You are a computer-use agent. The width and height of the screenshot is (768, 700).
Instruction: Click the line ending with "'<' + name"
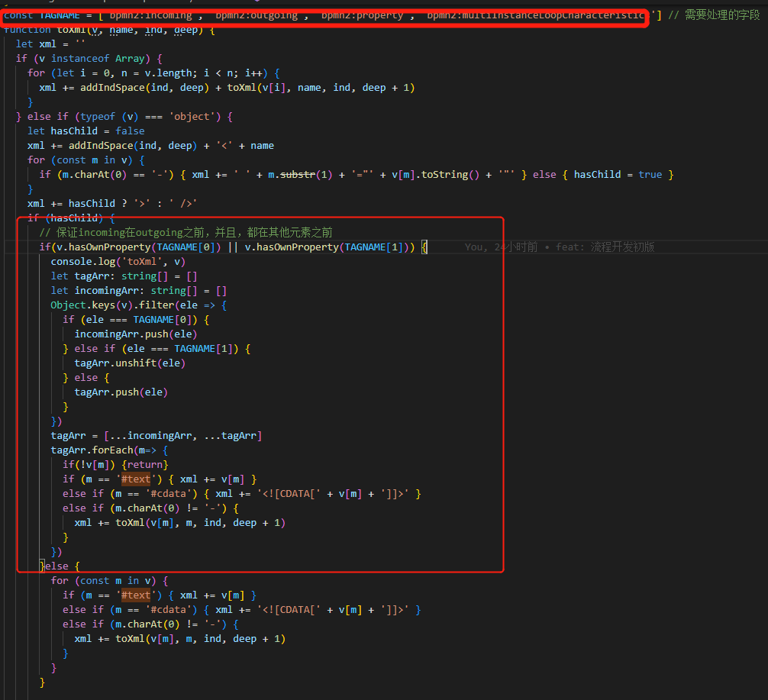[x=151, y=146]
